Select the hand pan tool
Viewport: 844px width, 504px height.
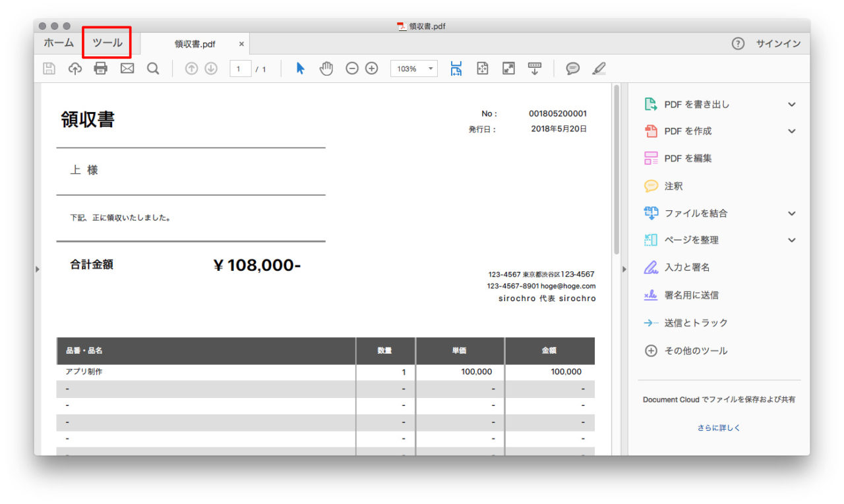click(326, 69)
